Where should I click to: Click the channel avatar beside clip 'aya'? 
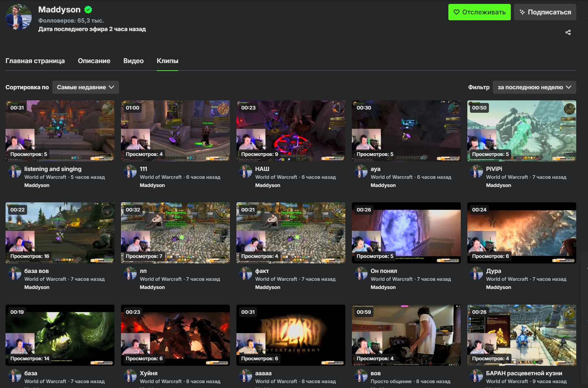coord(361,171)
